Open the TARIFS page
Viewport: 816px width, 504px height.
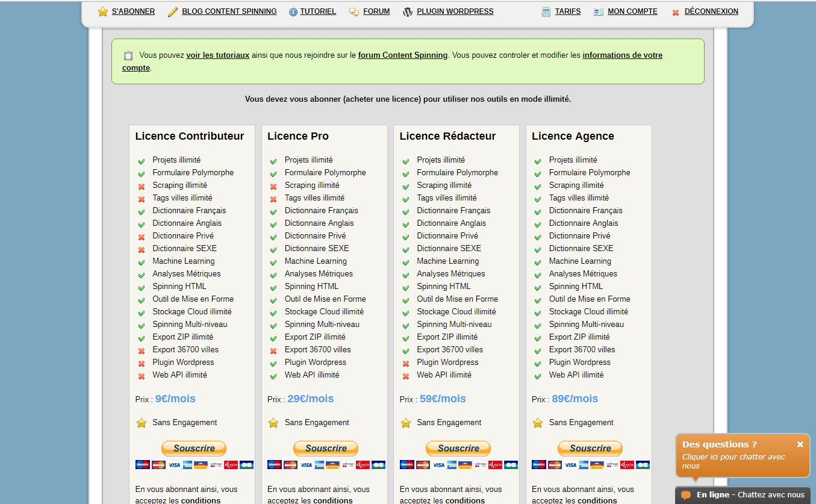pos(568,11)
